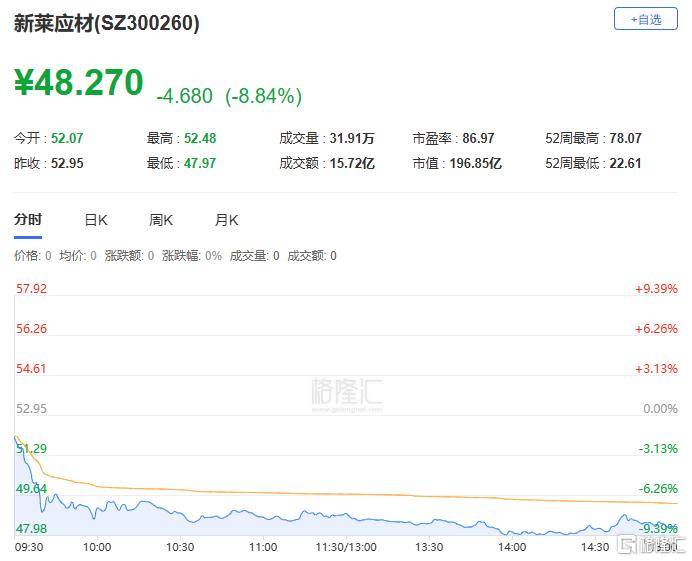Switch to 日K chart tab
692x561 pixels.
(x=96, y=220)
